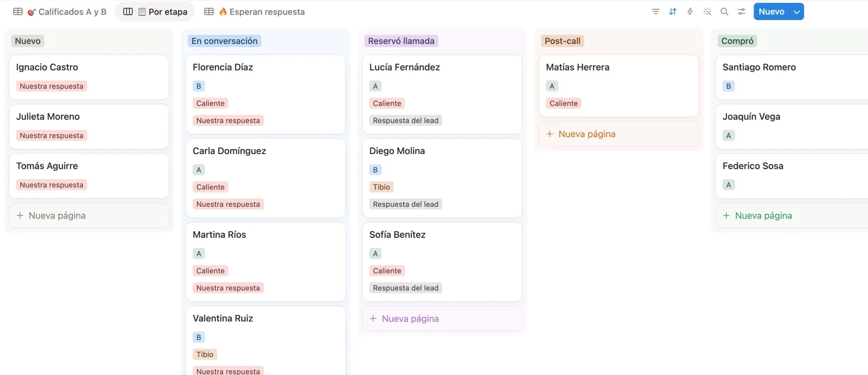Open the Diego Molina card
This screenshot has width=868, height=375.
pyautogui.click(x=442, y=178)
